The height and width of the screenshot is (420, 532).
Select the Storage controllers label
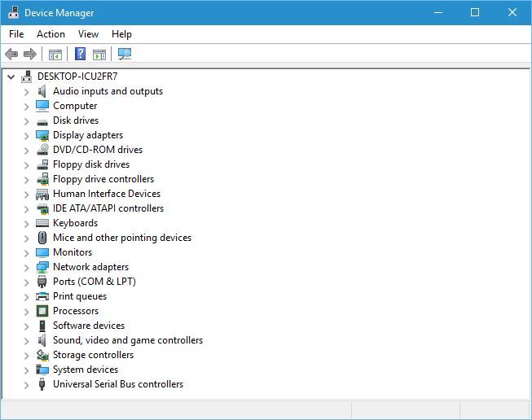tap(94, 355)
